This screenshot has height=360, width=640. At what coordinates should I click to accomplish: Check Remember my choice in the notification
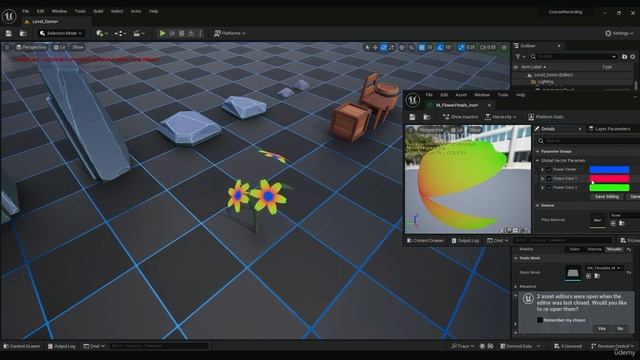[x=540, y=320]
